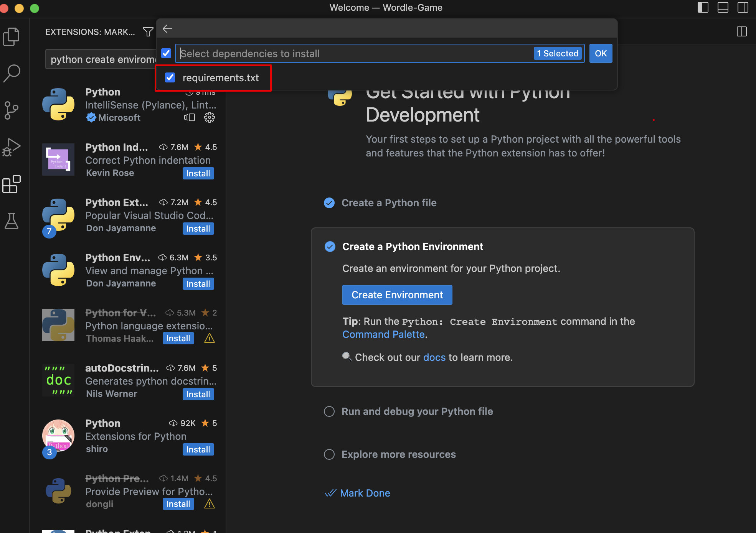Open Run and Debug view
The image size is (756, 533).
(x=12, y=147)
